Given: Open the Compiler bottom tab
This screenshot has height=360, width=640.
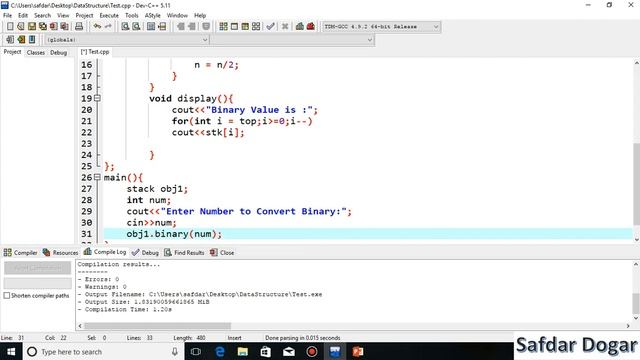Looking at the screenshot, I should (x=20, y=253).
